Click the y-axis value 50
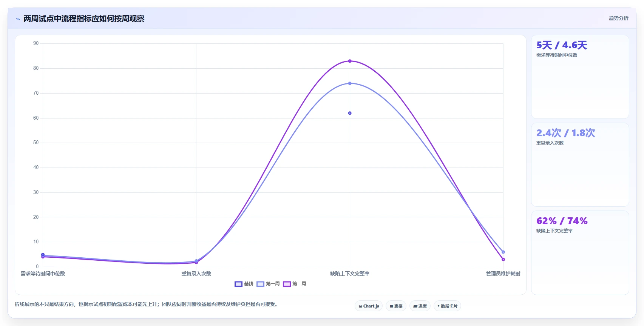This screenshot has width=644, height=326. coord(36,143)
